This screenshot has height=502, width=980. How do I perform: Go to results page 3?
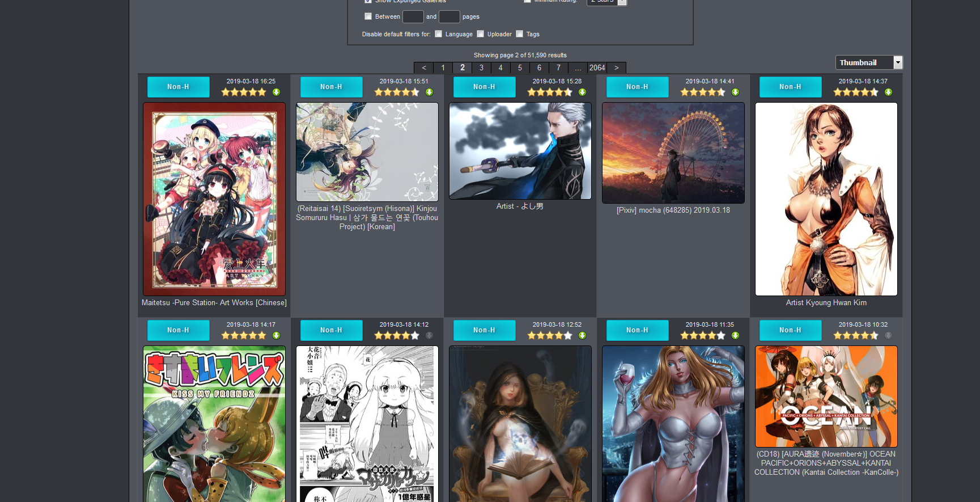[x=482, y=68]
